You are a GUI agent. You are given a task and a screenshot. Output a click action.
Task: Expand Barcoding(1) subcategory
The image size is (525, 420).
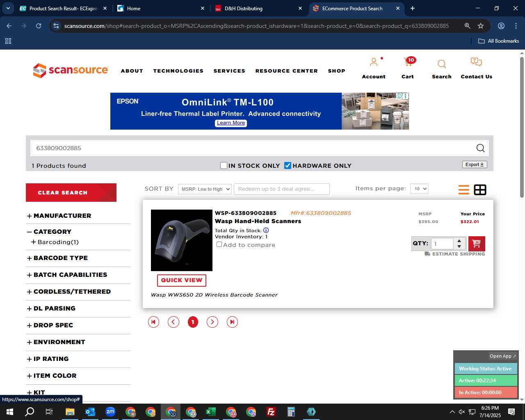[x=55, y=242]
